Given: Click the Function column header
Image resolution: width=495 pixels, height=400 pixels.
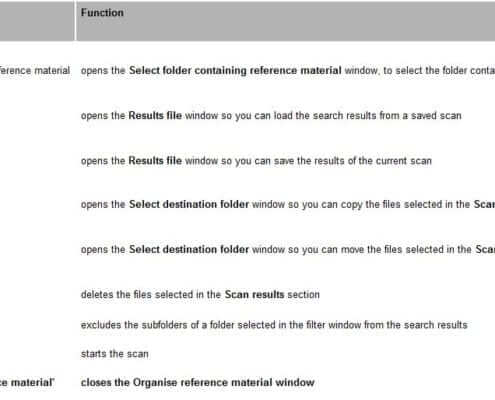Looking at the screenshot, I should (102, 13).
